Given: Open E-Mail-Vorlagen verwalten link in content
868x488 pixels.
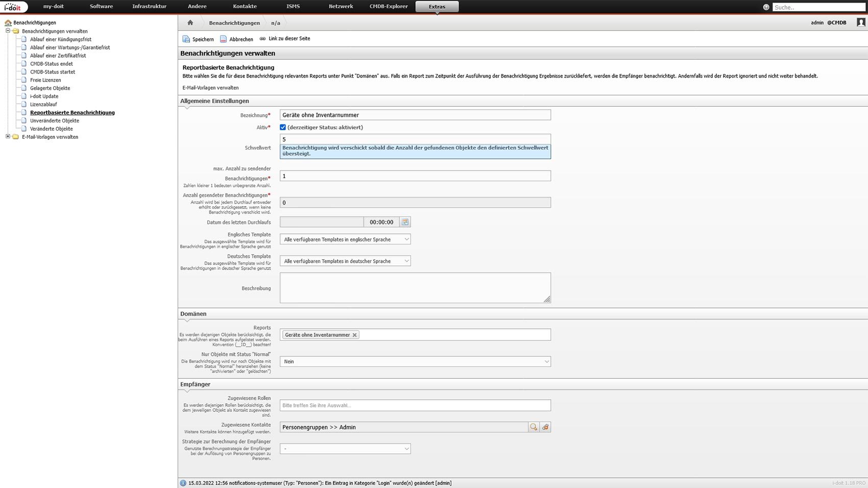Looking at the screenshot, I should (x=210, y=88).
